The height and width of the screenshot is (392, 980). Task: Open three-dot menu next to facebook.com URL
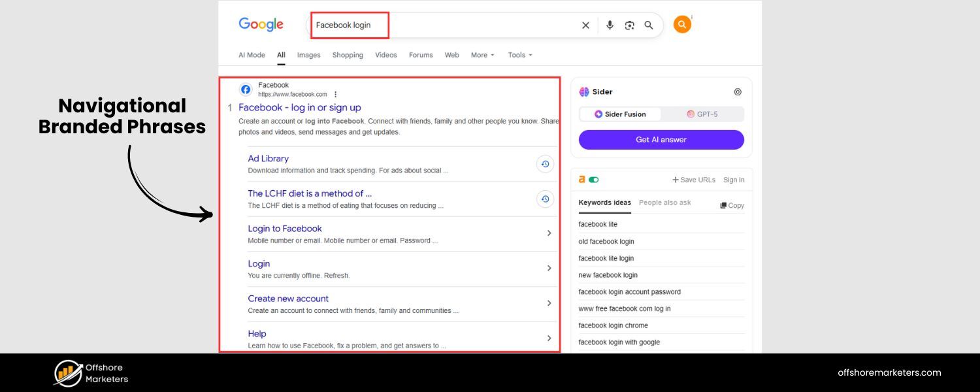click(336, 94)
